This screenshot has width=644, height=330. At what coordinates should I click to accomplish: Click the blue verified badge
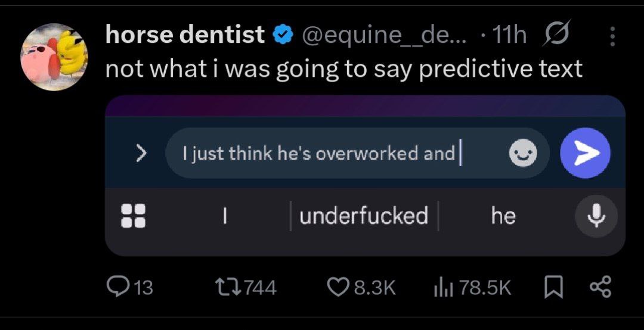282,36
